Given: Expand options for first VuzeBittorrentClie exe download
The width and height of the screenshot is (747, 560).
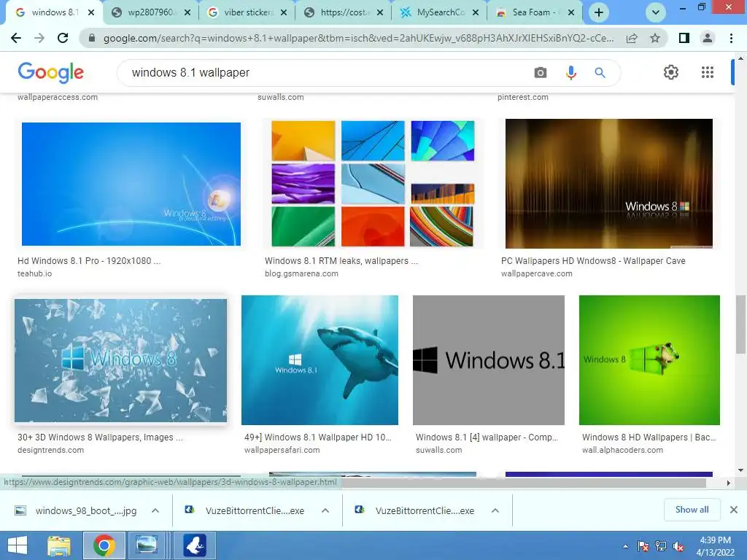Looking at the screenshot, I should [x=325, y=510].
